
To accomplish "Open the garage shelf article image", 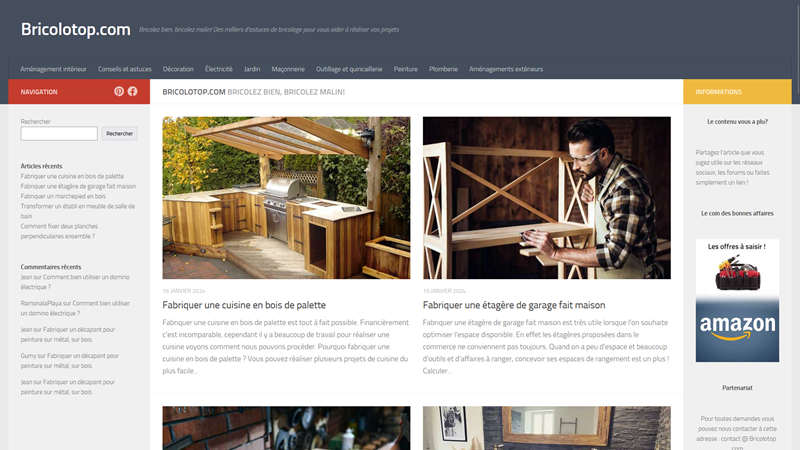I will click(546, 197).
